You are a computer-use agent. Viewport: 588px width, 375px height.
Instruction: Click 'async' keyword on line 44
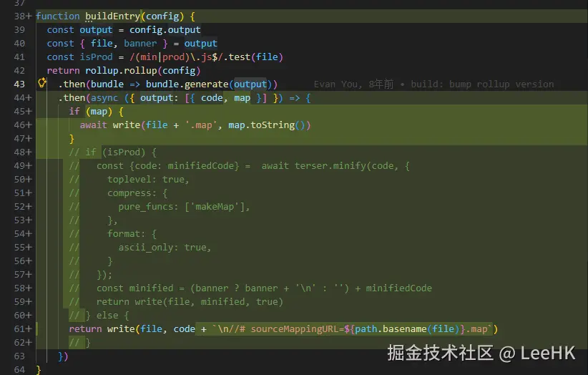(104, 98)
